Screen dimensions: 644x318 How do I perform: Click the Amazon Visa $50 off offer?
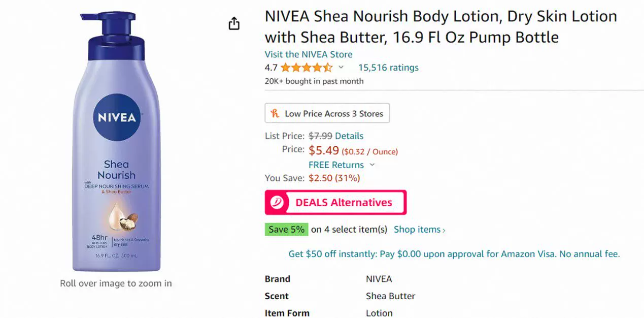pyautogui.click(x=454, y=254)
